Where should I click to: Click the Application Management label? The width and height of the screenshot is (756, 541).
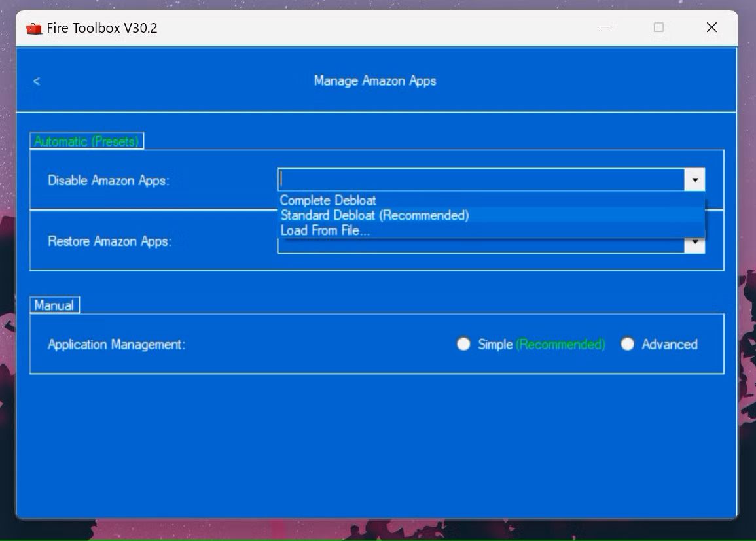coord(117,345)
